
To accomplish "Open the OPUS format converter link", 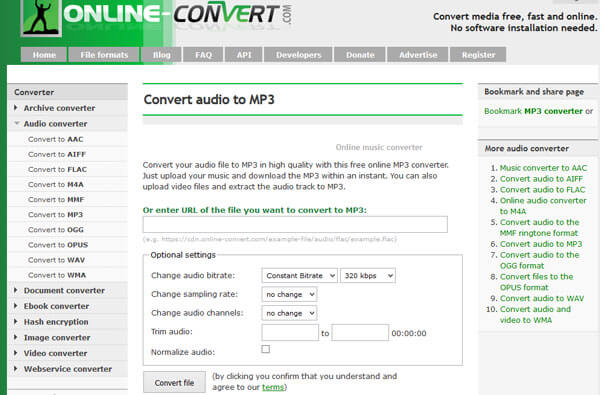I will (536, 282).
